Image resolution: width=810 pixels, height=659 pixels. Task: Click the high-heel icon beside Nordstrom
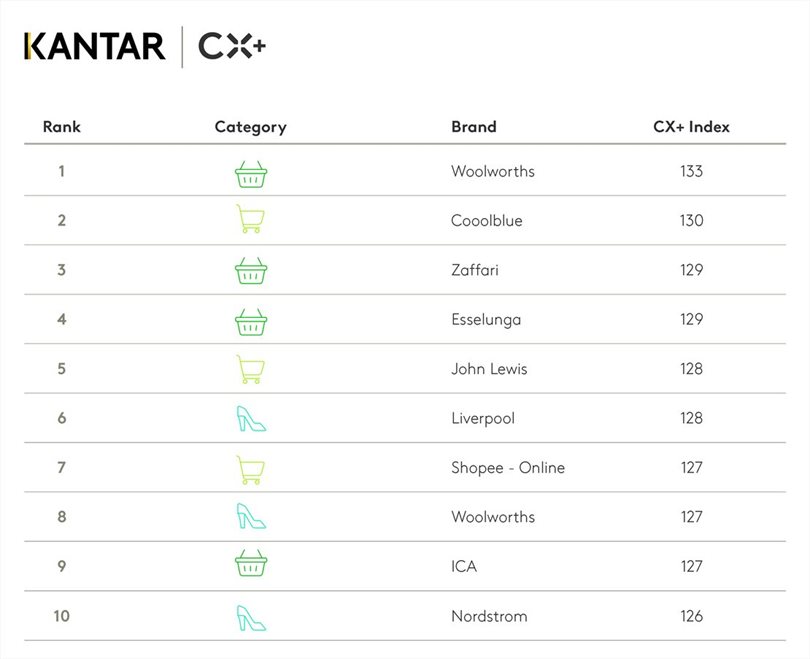click(250, 616)
